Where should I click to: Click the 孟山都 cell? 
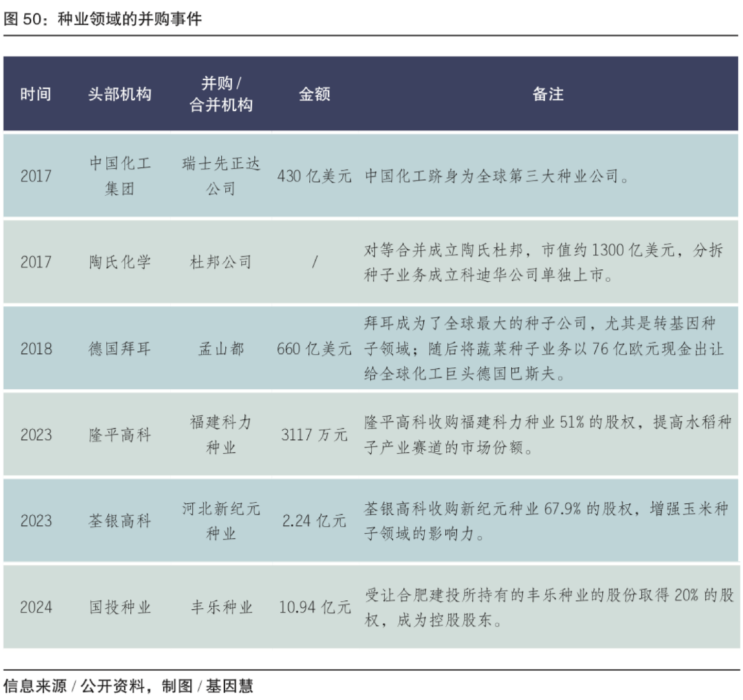[221, 349]
